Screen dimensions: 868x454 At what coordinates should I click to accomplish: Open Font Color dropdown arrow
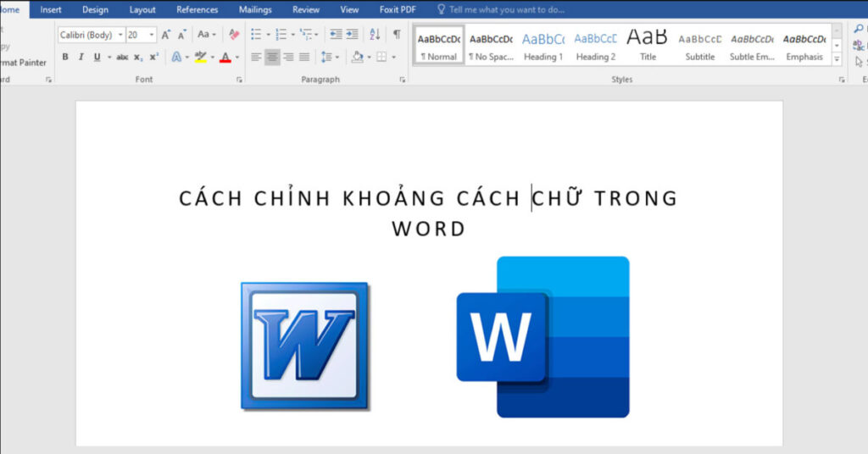click(x=237, y=57)
